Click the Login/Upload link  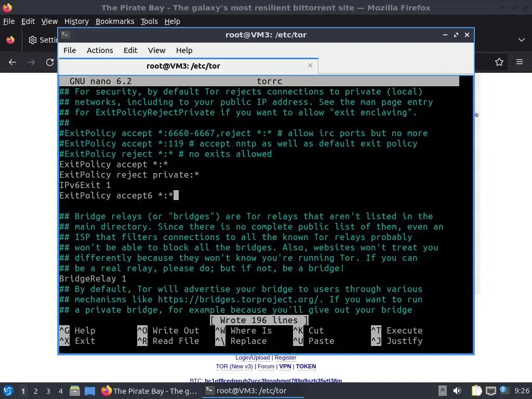pyautogui.click(x=252, y=357)
